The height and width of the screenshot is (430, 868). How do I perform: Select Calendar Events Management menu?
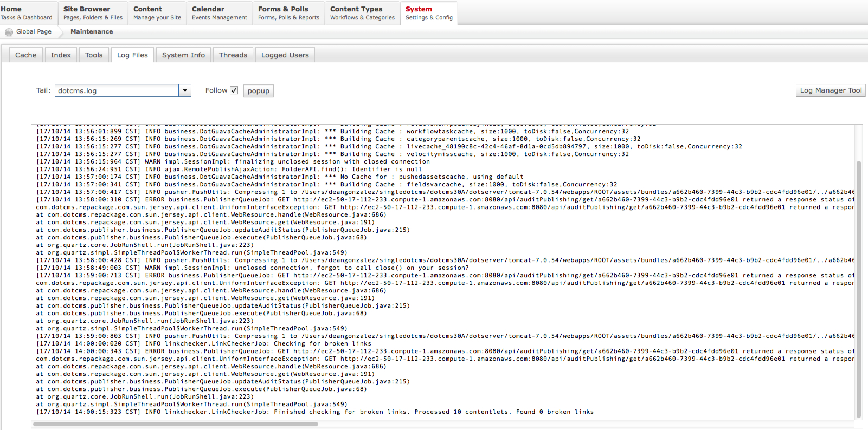tap(219, 13)
